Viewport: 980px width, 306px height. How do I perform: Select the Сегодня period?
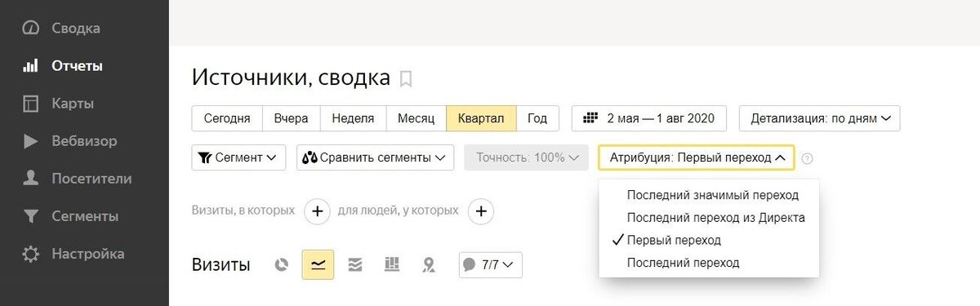click(x=227, y=118)
